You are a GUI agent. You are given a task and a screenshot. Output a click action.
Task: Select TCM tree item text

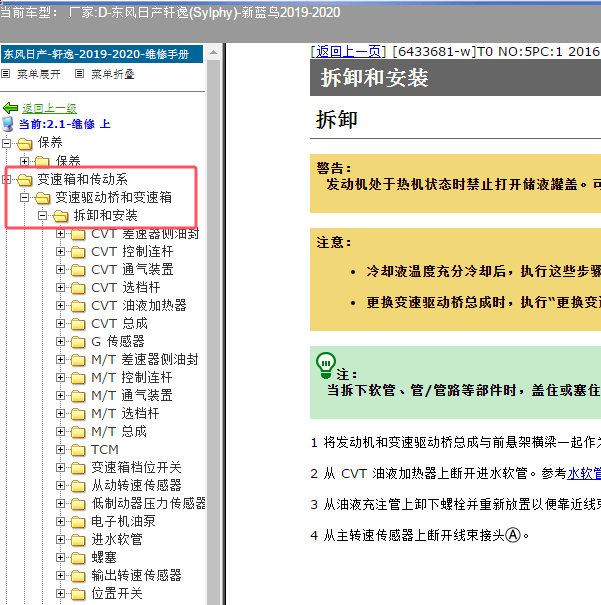(105, 450)
